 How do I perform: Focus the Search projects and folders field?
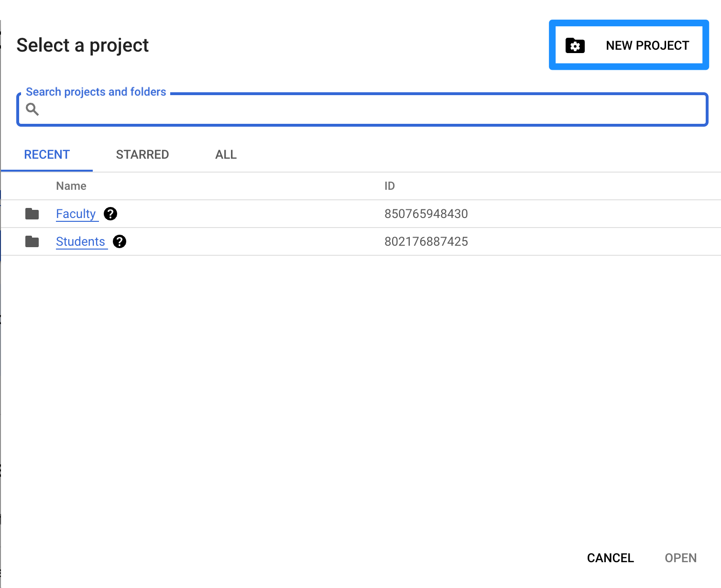(x=362, y=109)
